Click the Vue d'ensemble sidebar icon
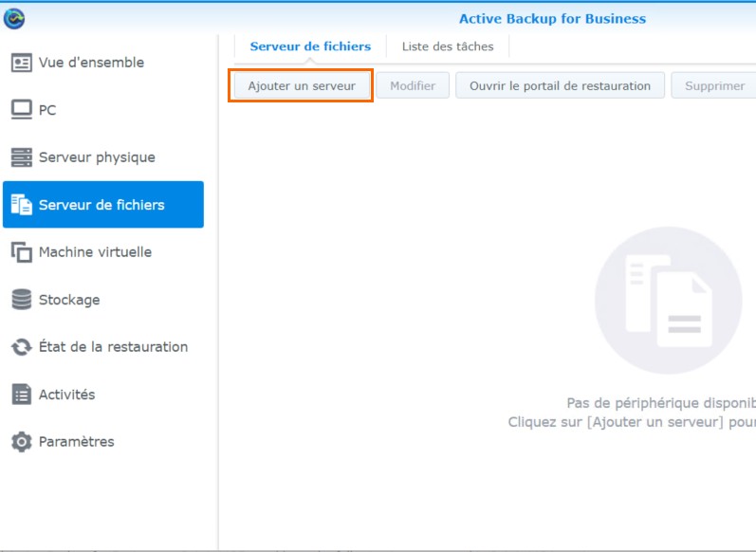Image resolution: width=756 pixels, height=552 pixels. click(21, 63)
